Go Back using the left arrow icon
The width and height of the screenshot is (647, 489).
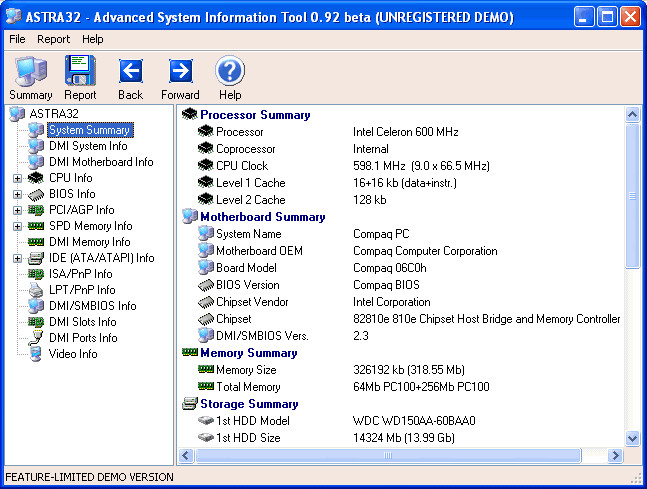pyautogui.click(x=131, y=71)
